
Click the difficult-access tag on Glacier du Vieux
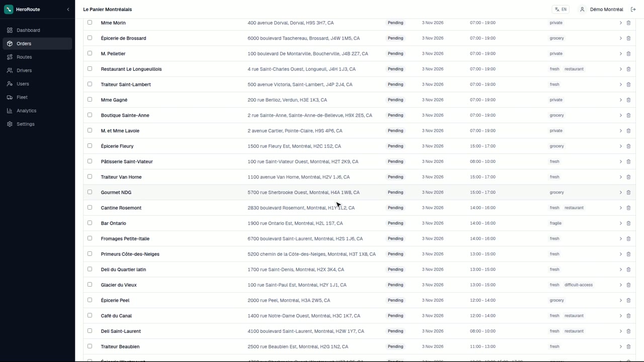click(579, 285)
